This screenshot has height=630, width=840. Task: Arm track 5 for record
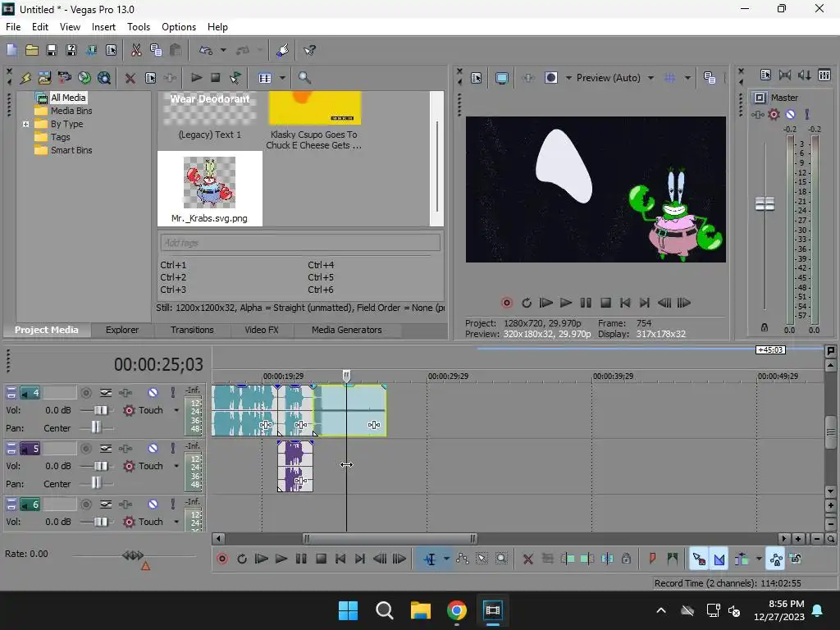point(85,449)
